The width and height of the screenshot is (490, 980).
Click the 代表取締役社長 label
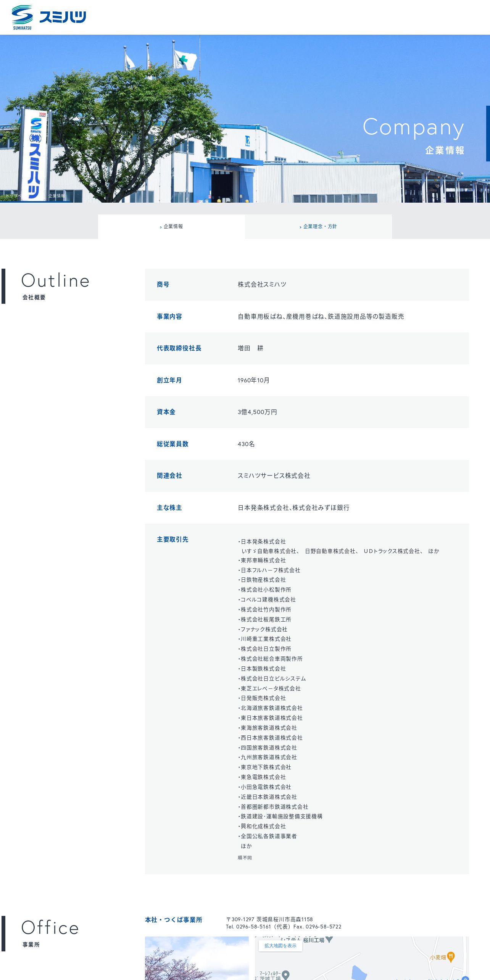179,348
